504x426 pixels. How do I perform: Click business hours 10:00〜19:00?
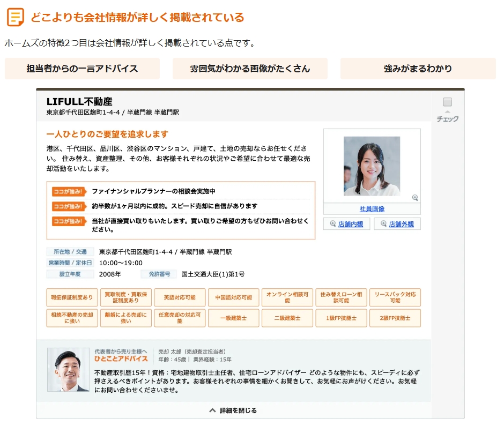pyautogui.click(x=121, y=263)
